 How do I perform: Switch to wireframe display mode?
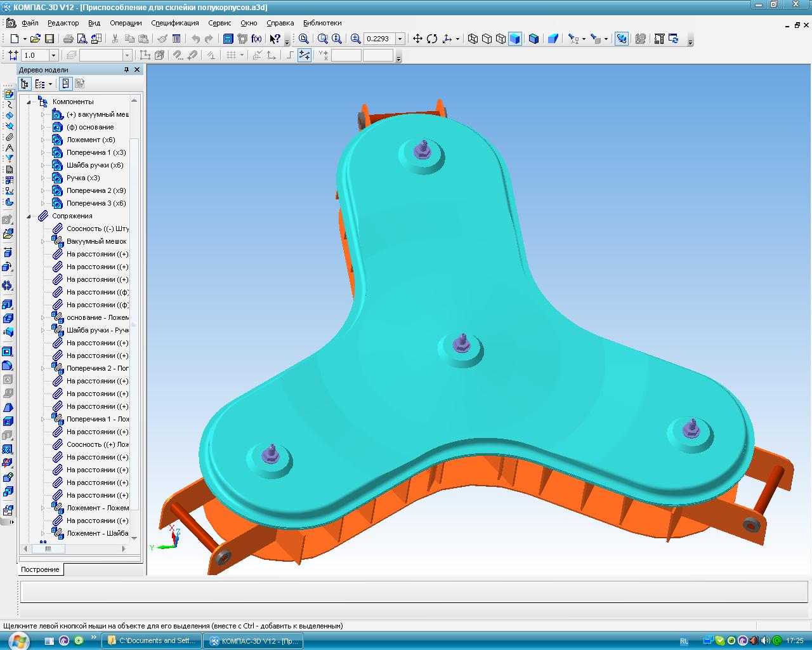pyautogui.click(x=473, y=39)
